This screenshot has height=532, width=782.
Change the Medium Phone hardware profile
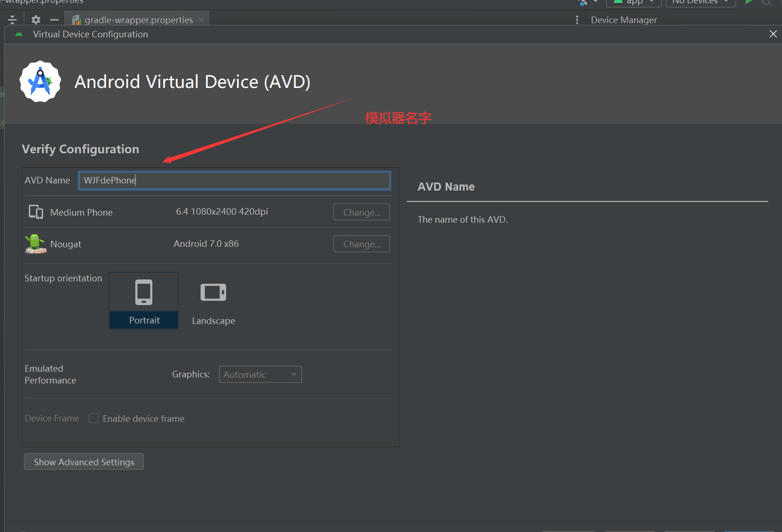pos(361,212)
